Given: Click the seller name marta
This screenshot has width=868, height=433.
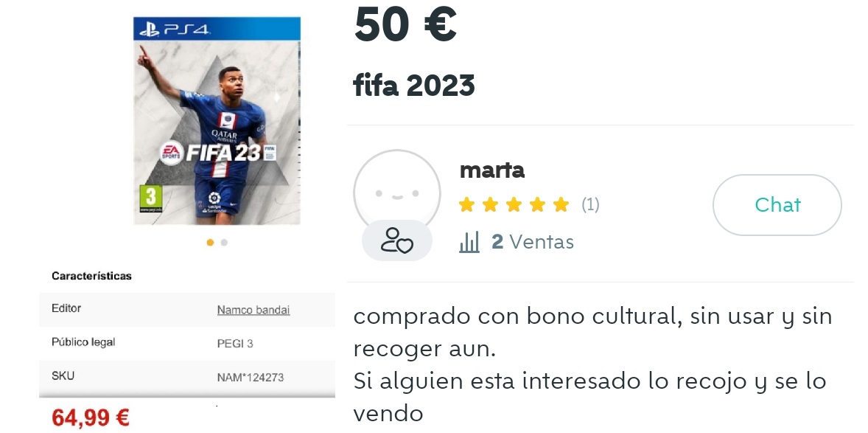Looking at the screenshot, I should pyautogui.click(x=491, y=170).
